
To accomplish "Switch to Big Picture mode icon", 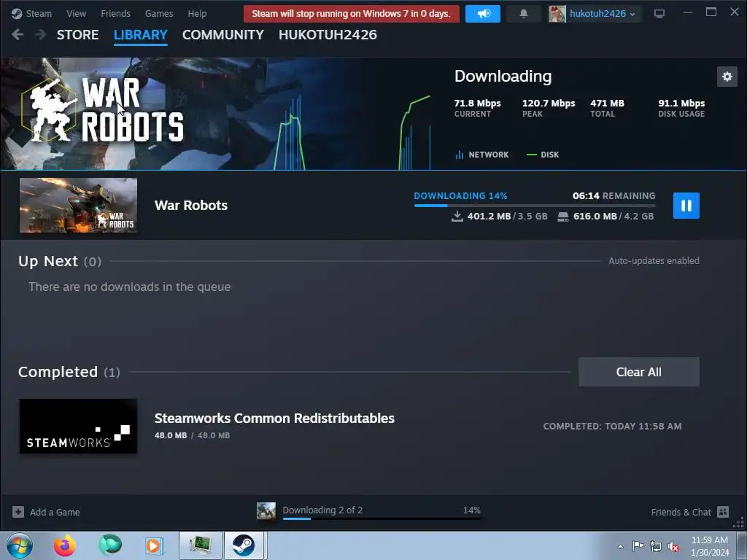I will click(x=659, y=14).
